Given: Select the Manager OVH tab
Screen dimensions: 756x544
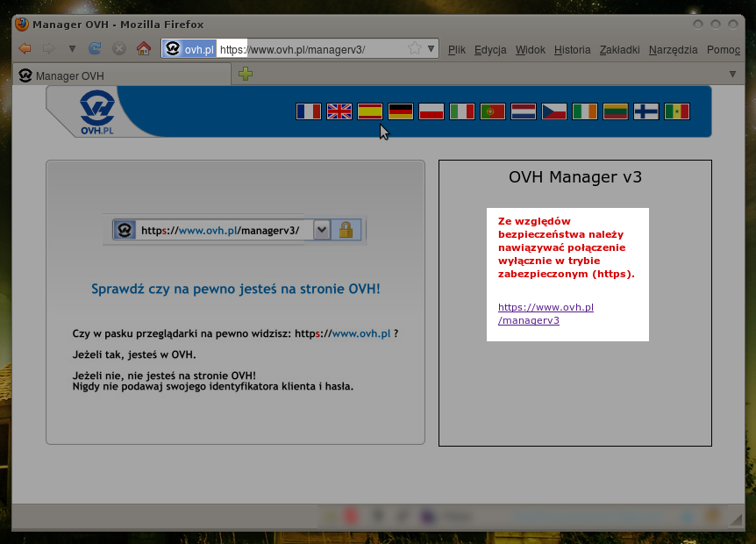Looking at the screenshot, I should (122, 75).
